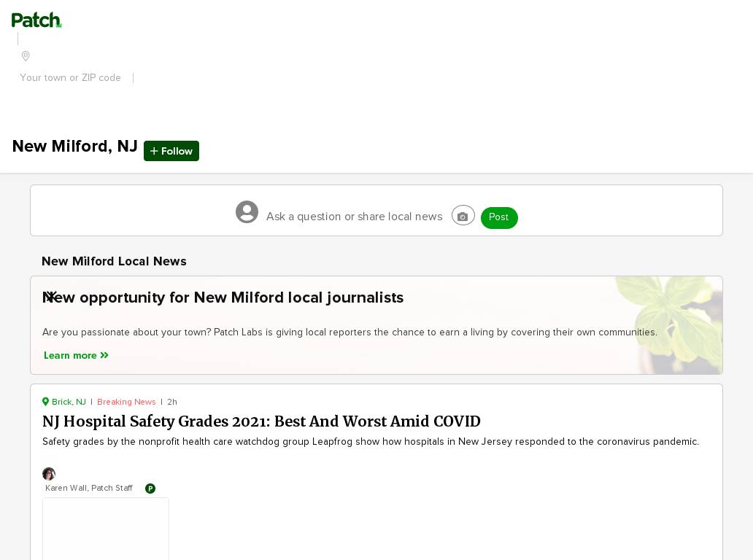Viewport: 753px width, 560px height.
Task: Click the camera icon to add photo
Action: (x=463, y=216)
